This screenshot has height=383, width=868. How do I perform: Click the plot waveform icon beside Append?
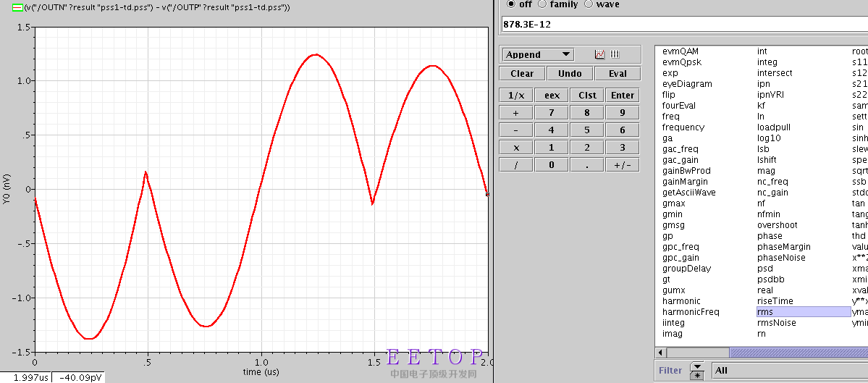pos(599,54)
